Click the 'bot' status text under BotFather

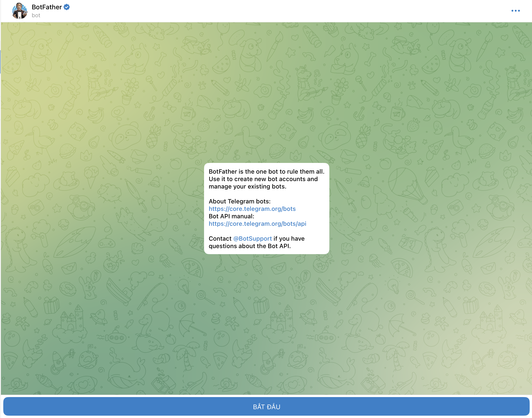click(36, 15)
